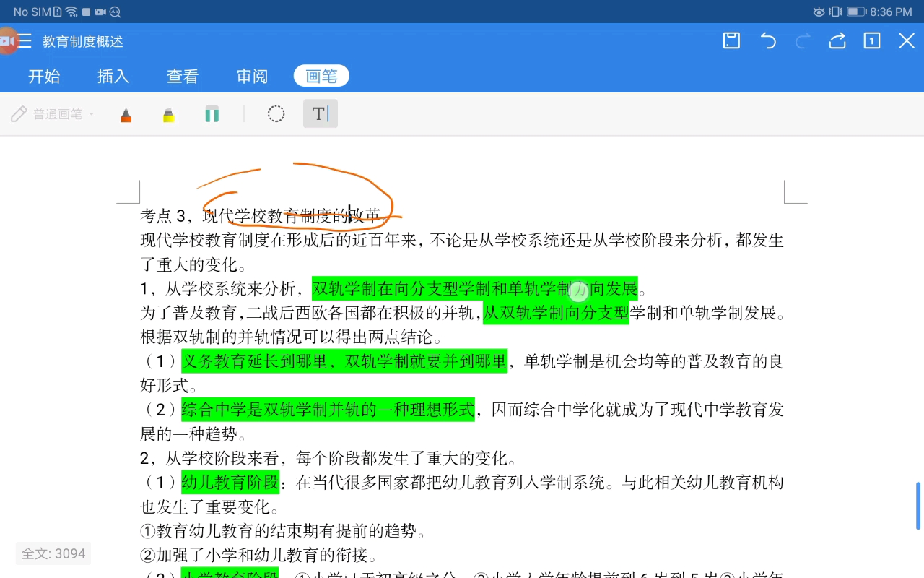The width and height of the screenshot is (924, 578).
Task: Tap the Wi-Fi status icon
Action: [x=71, y=12]
